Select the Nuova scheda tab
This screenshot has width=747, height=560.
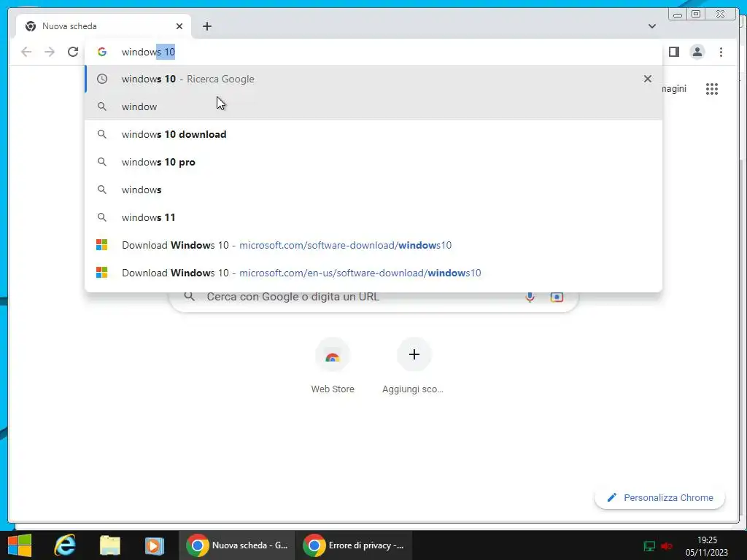point(104,26)
